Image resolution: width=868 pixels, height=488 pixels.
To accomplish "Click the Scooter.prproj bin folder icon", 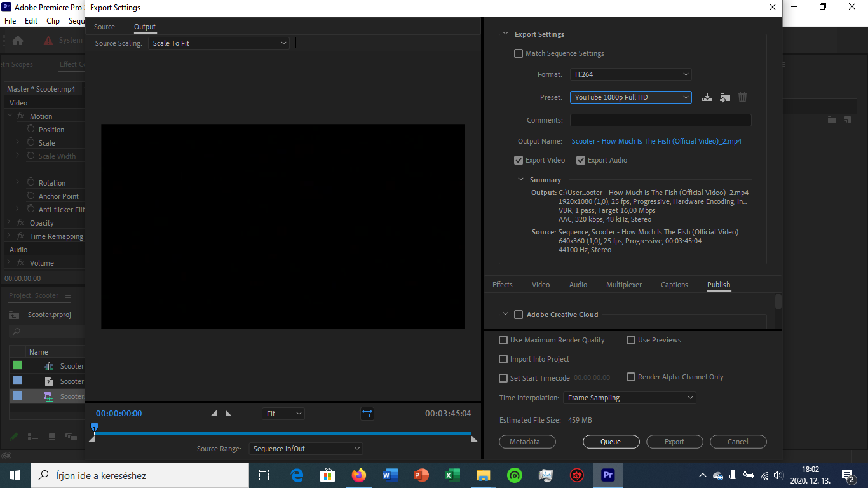I will tap(14, 315).
